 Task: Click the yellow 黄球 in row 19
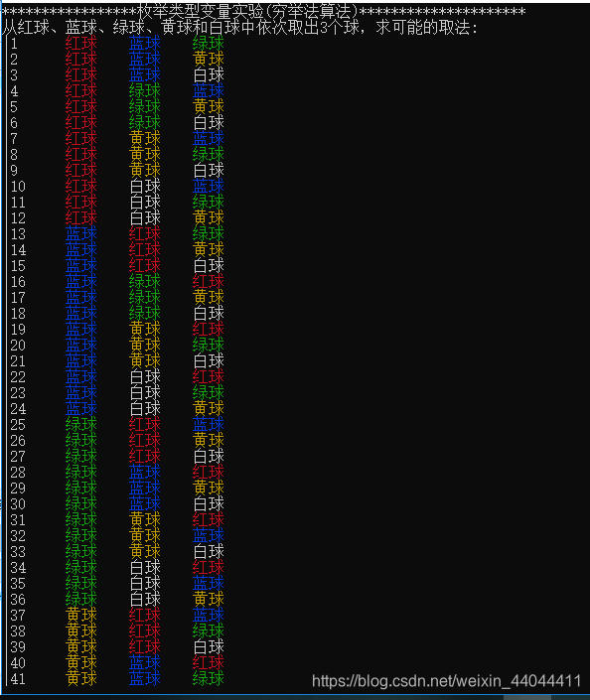pos(145,330)
